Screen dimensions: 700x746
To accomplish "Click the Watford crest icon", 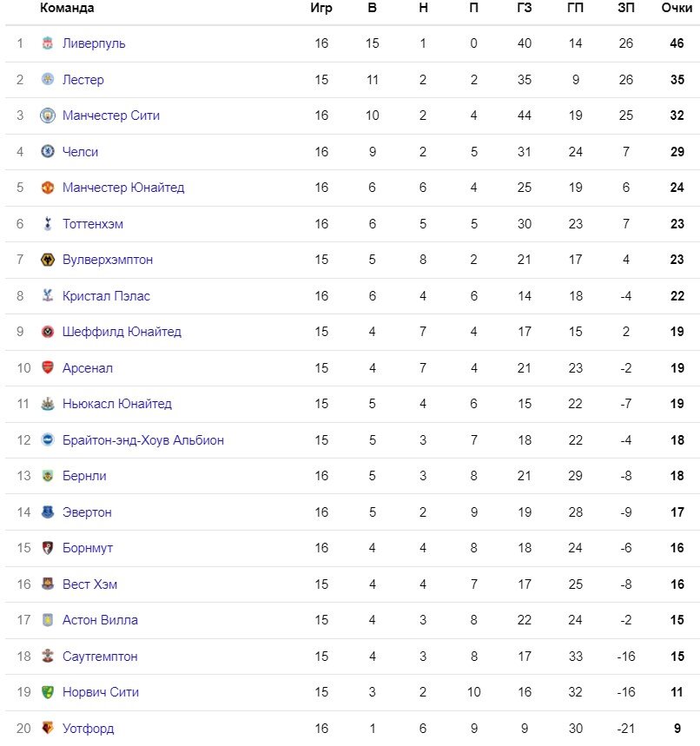I will [48, 728].
